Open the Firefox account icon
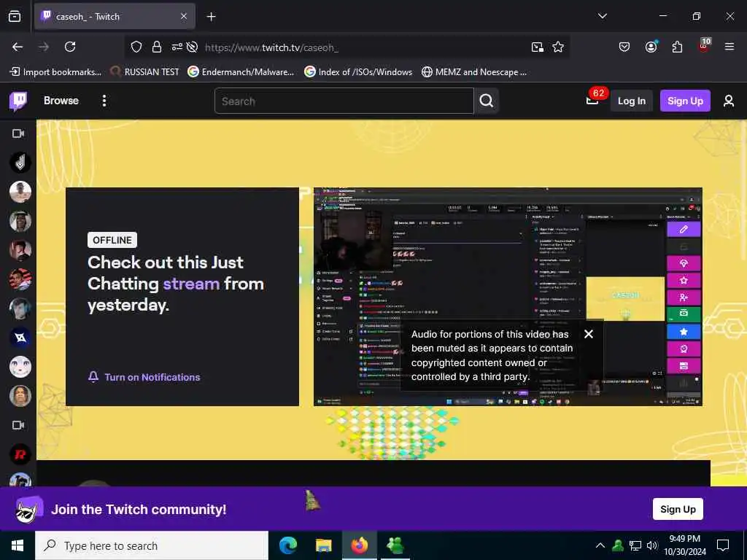 pyautogui.click(x=651, y=47)
